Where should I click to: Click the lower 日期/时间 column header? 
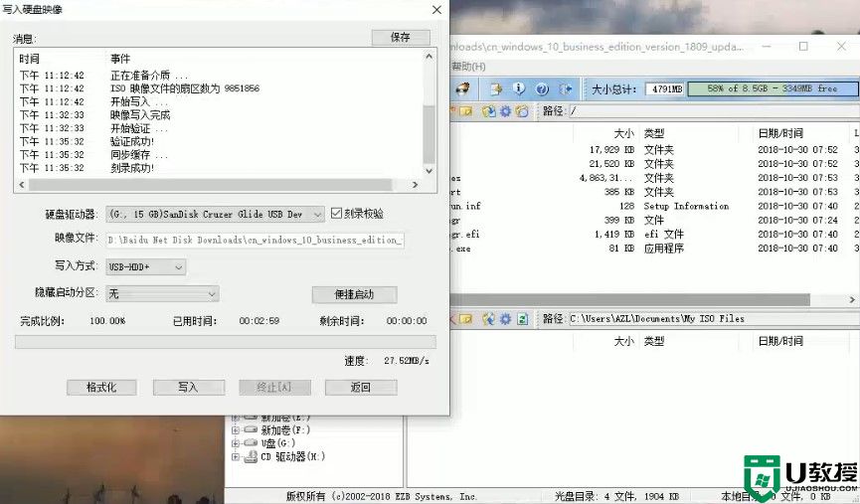780,341
